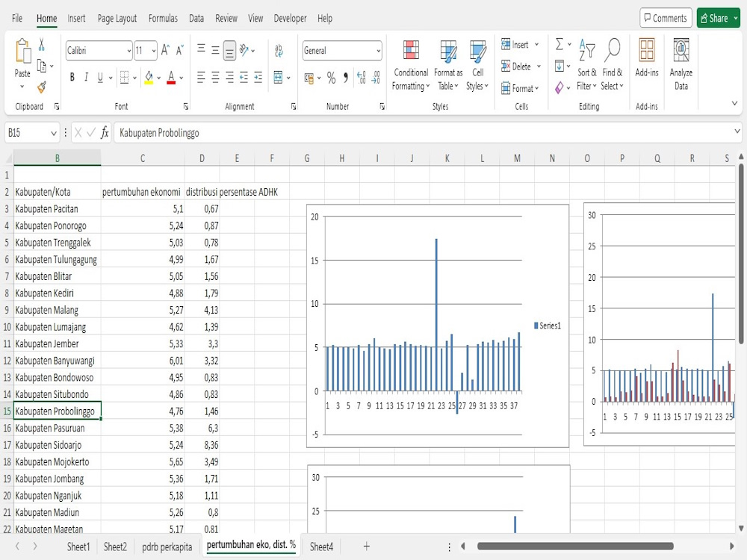Increase the cell indent
Viewport: 747px width, 560px height.
tap(258, 77)
